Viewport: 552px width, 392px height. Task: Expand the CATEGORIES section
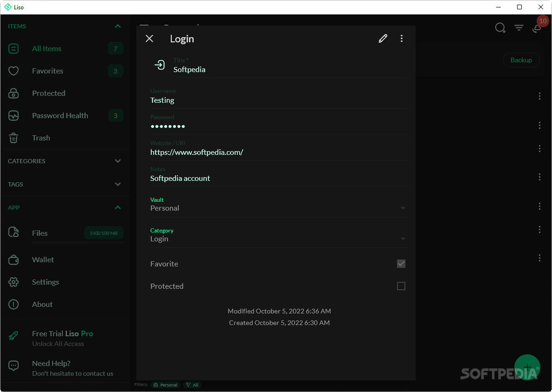pos(118,161)
